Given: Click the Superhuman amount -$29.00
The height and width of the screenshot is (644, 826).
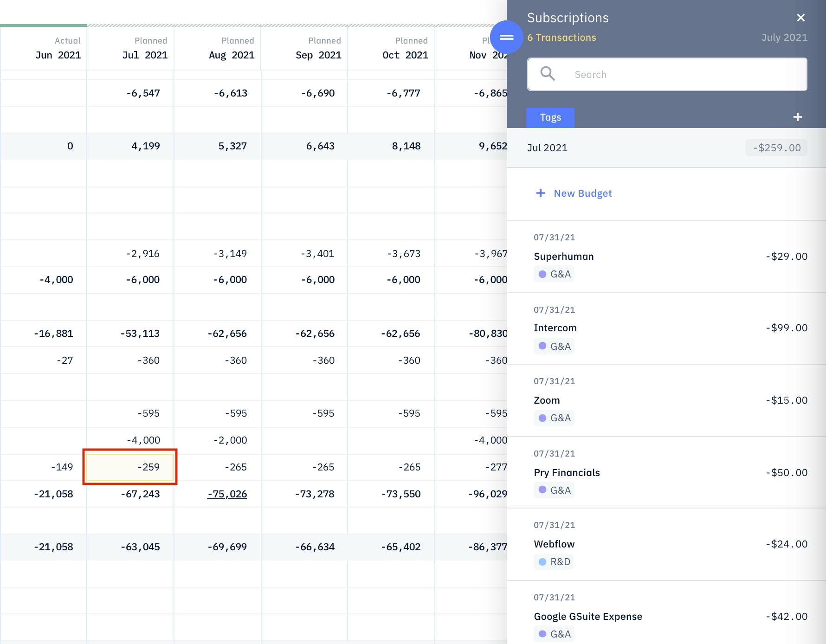Looking at the screenshot, I should [787, 256].
